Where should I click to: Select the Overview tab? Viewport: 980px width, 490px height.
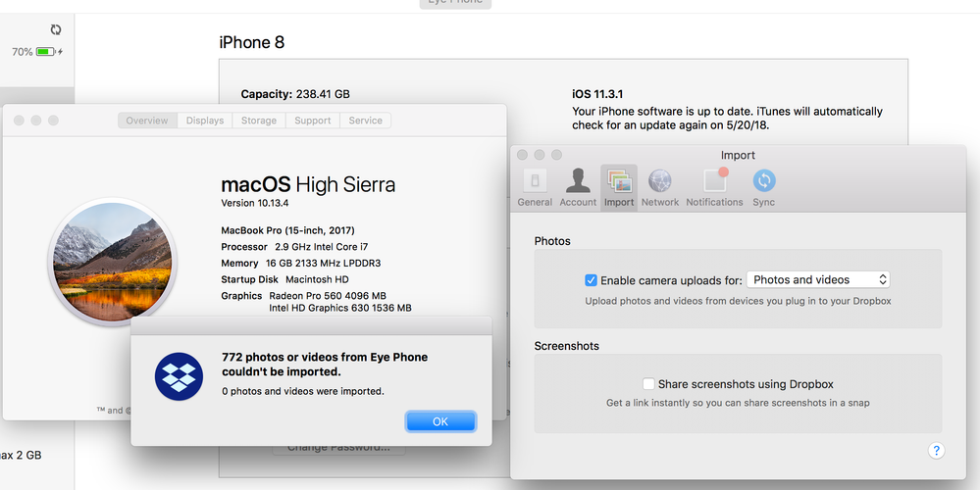147,121
